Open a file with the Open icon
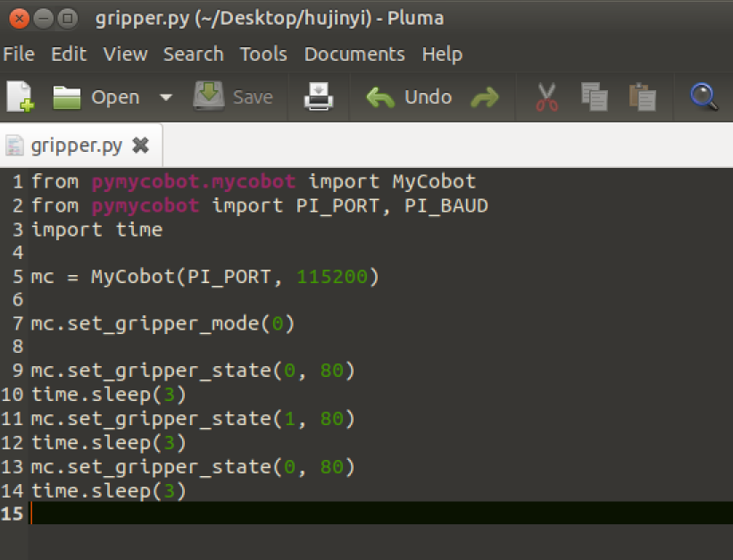 click(67, 96)
